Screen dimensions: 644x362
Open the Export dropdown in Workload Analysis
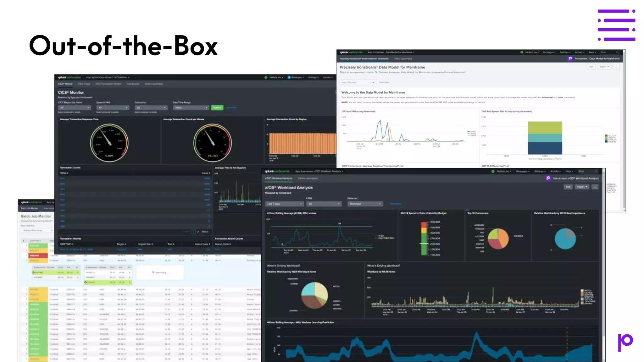click(582, 187)
